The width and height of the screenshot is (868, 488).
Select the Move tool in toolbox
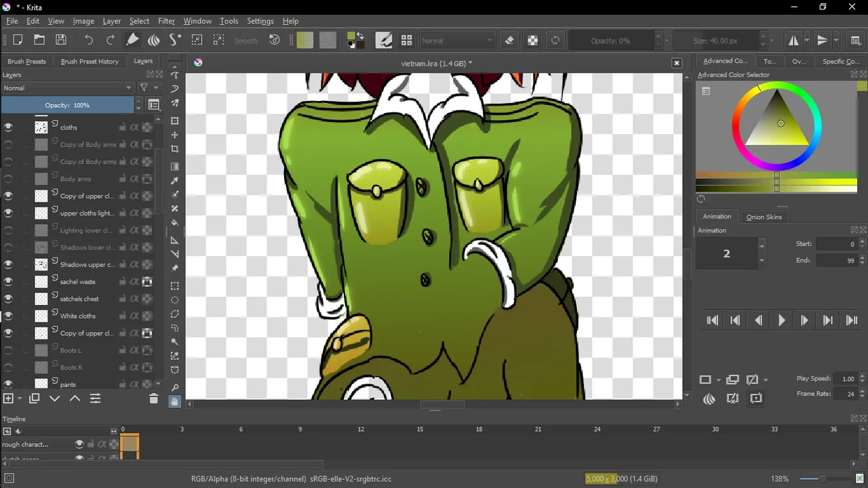pyautogui.click(x=175, y=135)
